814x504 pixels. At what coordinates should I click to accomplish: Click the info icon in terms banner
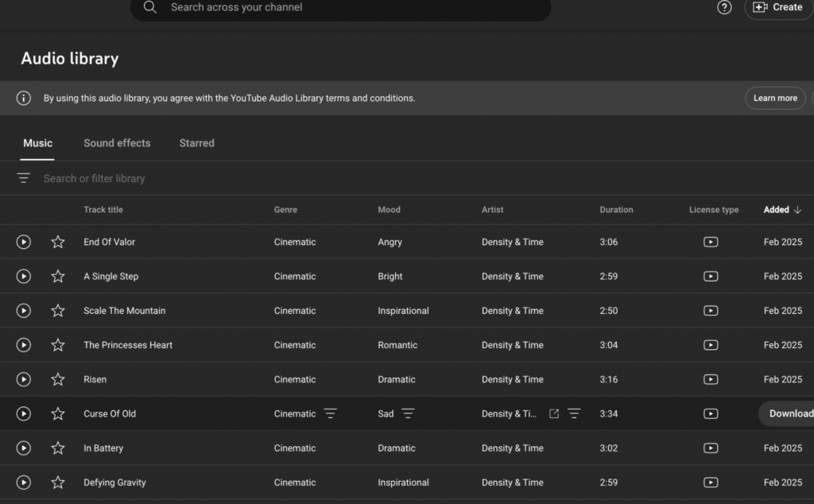pyautogui.click(x=23, y=98)
